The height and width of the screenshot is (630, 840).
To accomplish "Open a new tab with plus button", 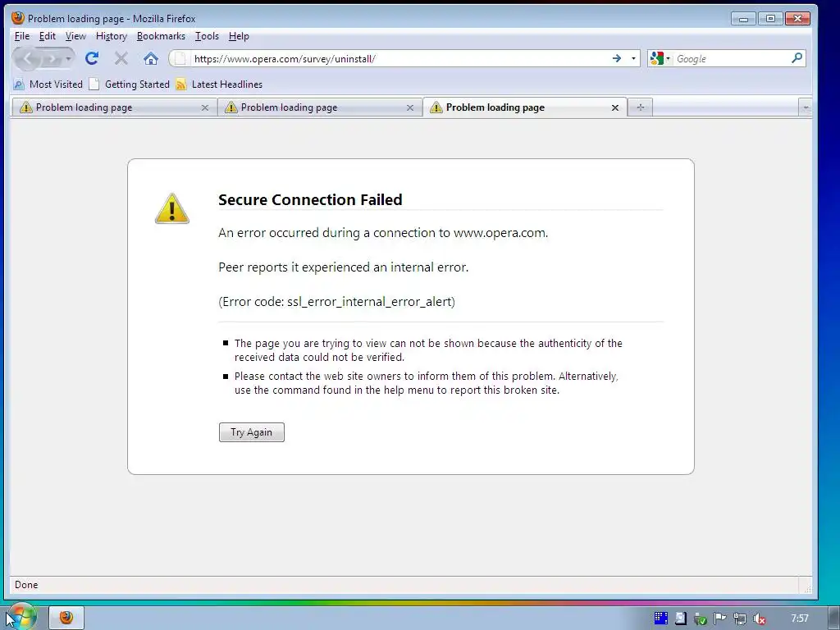I will tap(640, 107).
